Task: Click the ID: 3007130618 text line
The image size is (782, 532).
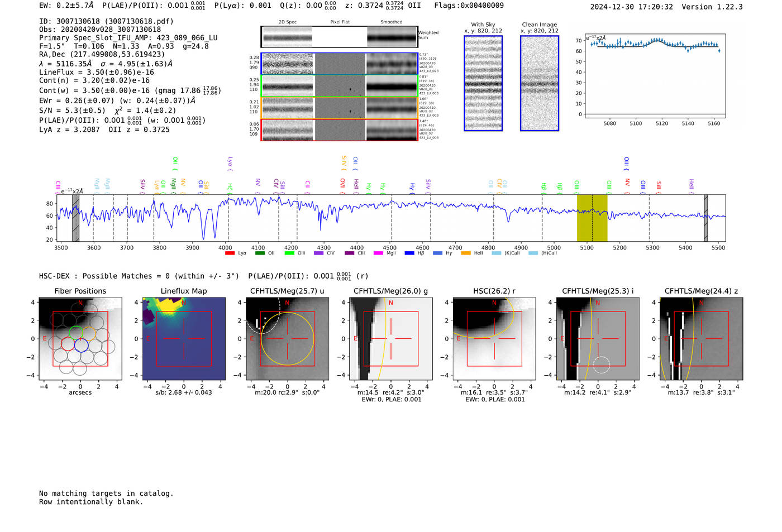Action: pyautogui.click(x=106, y=21)
